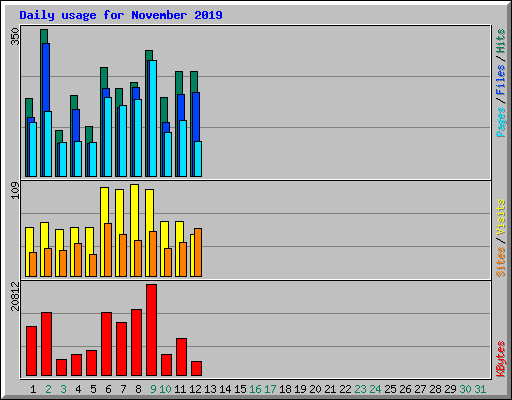
Task: Click the cyan Pages bar for day 9
Action: (x=153, y=118)
